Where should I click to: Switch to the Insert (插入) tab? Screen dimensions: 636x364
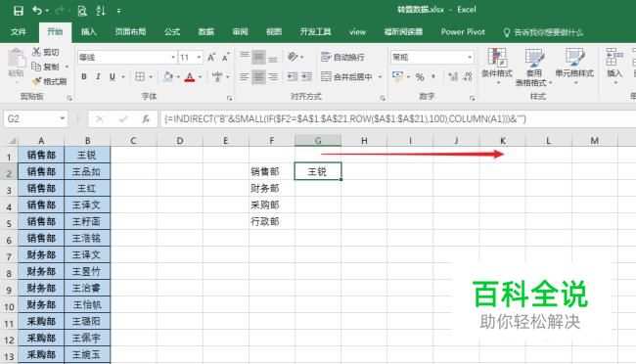click(x=89, y=31)
